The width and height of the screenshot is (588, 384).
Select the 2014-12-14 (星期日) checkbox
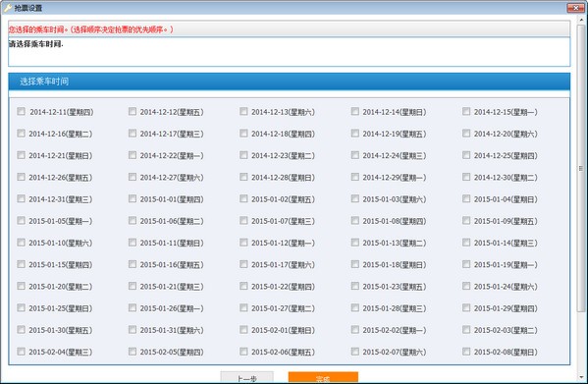(355, 111)
